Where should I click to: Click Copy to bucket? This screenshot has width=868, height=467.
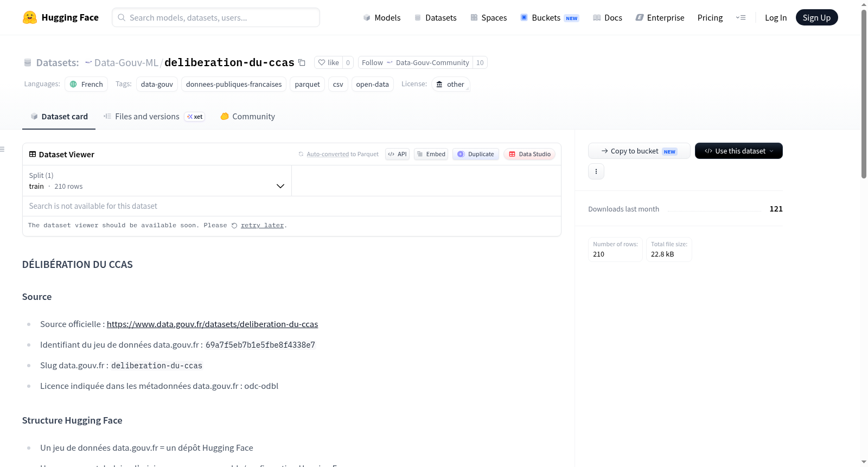tap(639, 151)
